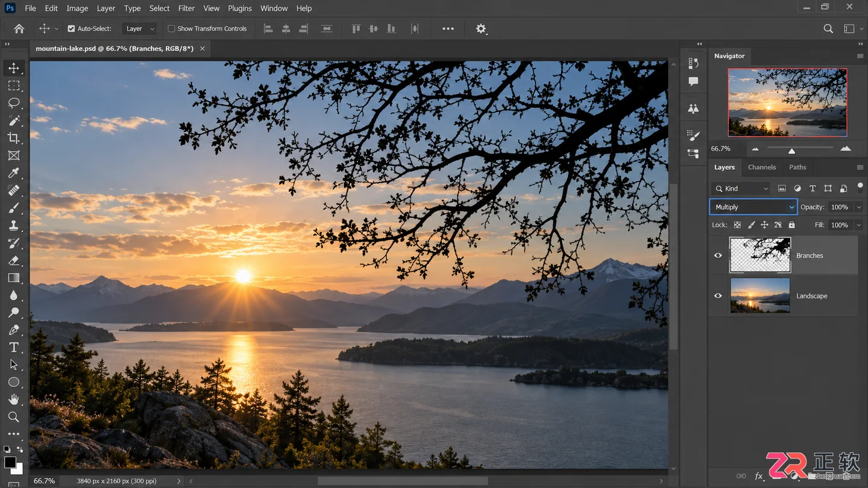Open the Multiply blend mode dropdown

(753, 207)
